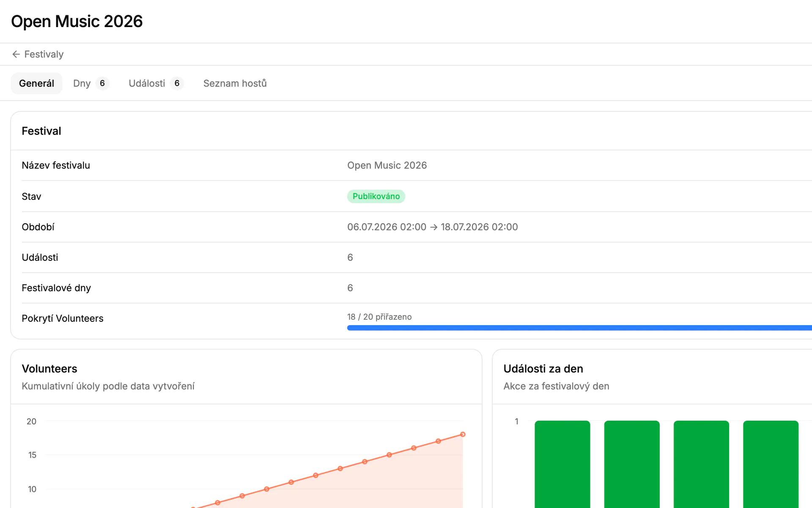This screenshot has height=508, width=812.
Task: Click the Volunteers chart card heading
Action: (49, 369)
